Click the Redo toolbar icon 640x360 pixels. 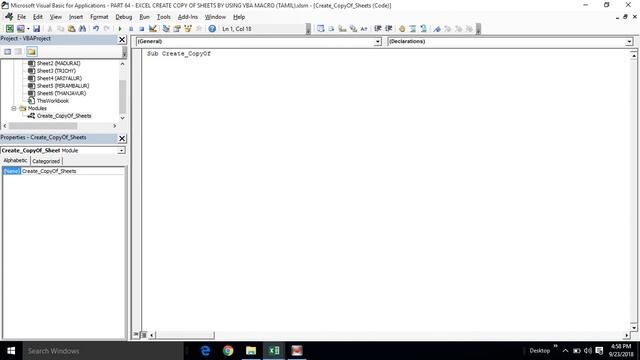point(107,29)
